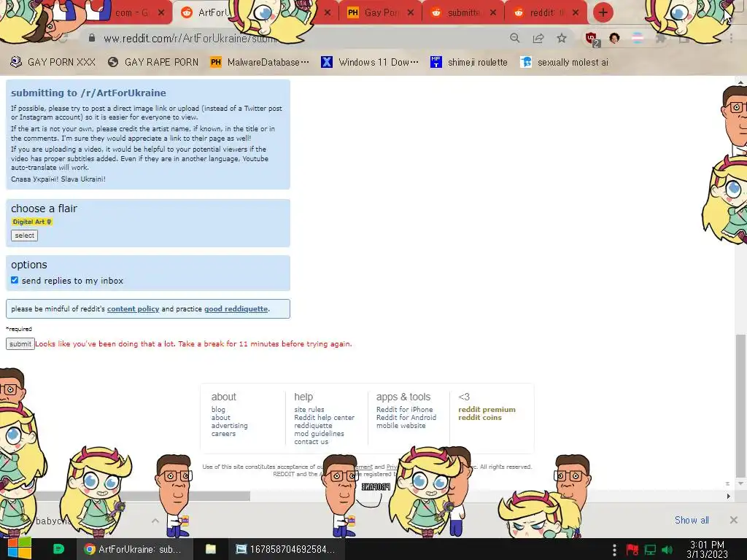Open the 'content policy' link
The height and width of the screenshot is (560, 747).
tap(133, 308)
